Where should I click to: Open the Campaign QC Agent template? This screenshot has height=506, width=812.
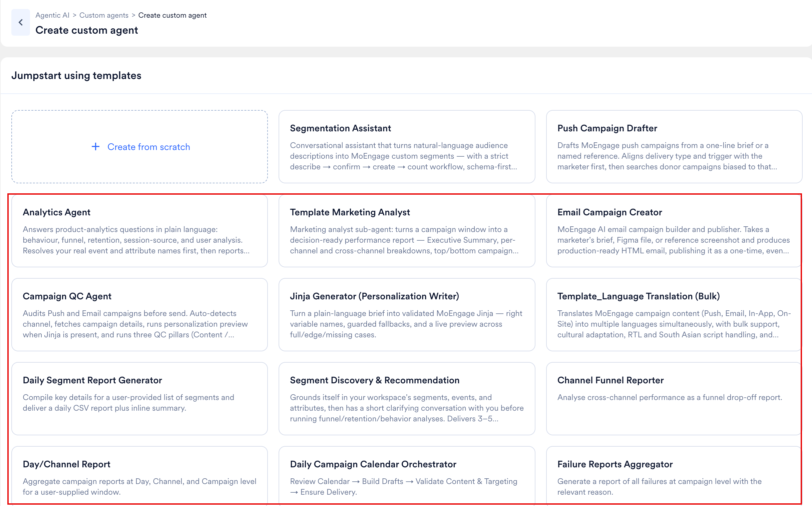[x=140, y=315]
